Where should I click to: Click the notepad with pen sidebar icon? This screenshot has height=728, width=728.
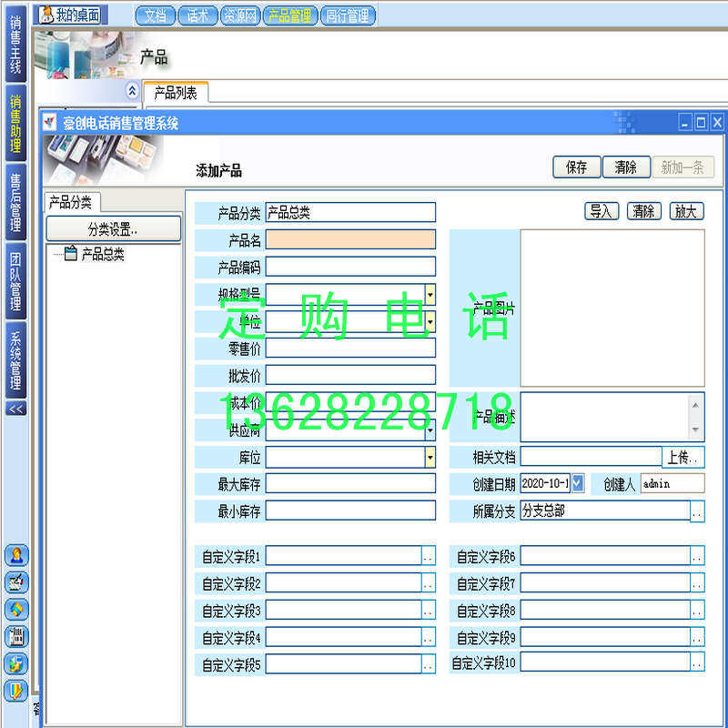click(x=16, y=582)
